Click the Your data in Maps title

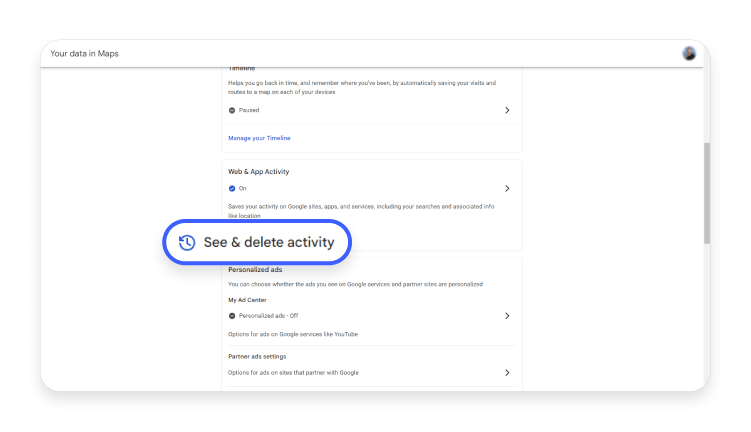84,54
